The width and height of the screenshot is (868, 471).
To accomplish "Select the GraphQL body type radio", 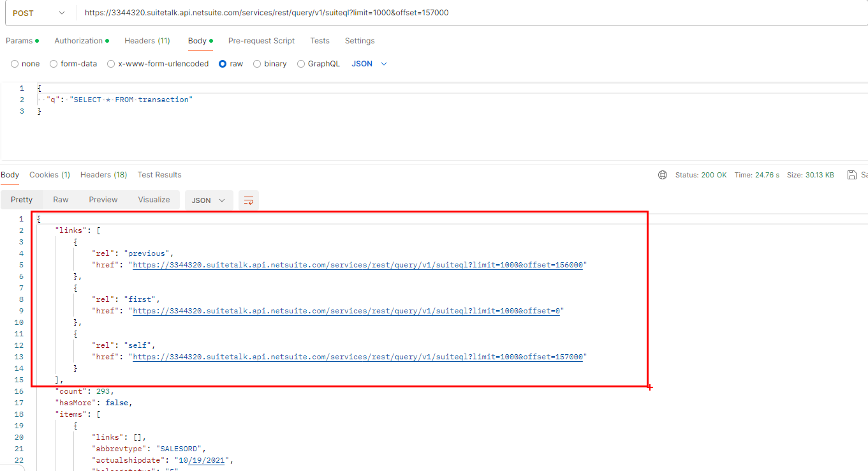I will tap(301, 64).
